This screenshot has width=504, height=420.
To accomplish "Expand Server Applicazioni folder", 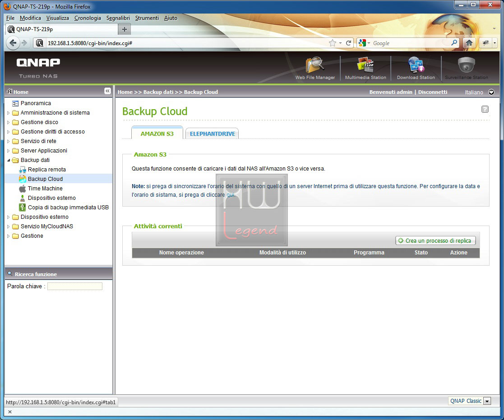I will point(9,151).
